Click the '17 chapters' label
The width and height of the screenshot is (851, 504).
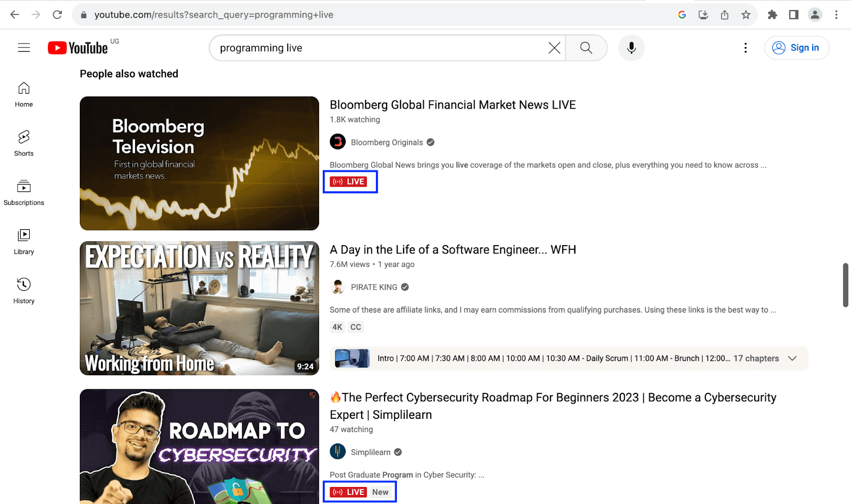(756, 358)
